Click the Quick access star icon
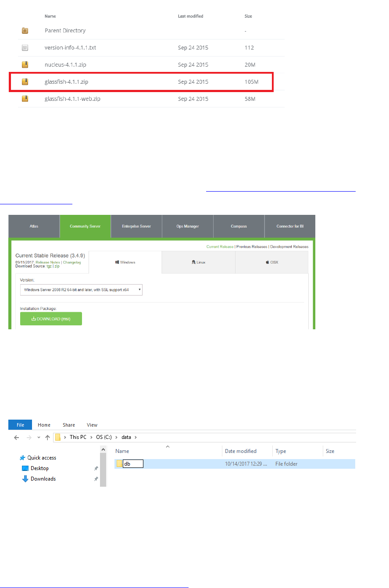 coord(23,458)
